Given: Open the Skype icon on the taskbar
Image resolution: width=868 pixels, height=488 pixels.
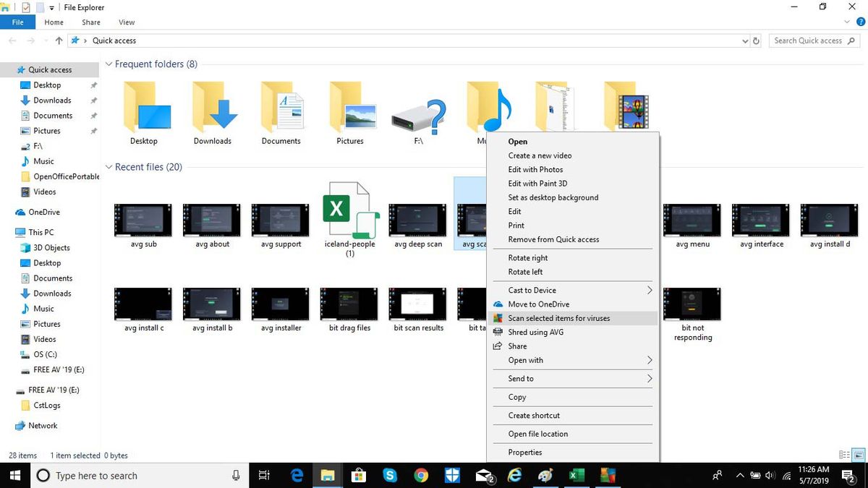Looking at the screenshot, I should [390, 476].
